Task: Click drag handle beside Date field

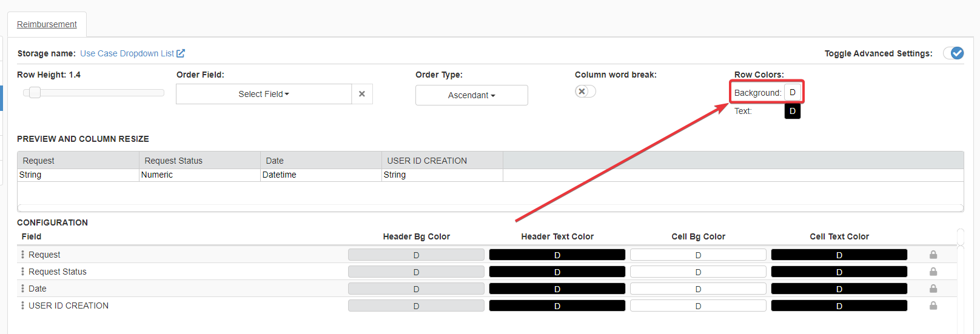Action: (23, 289)
